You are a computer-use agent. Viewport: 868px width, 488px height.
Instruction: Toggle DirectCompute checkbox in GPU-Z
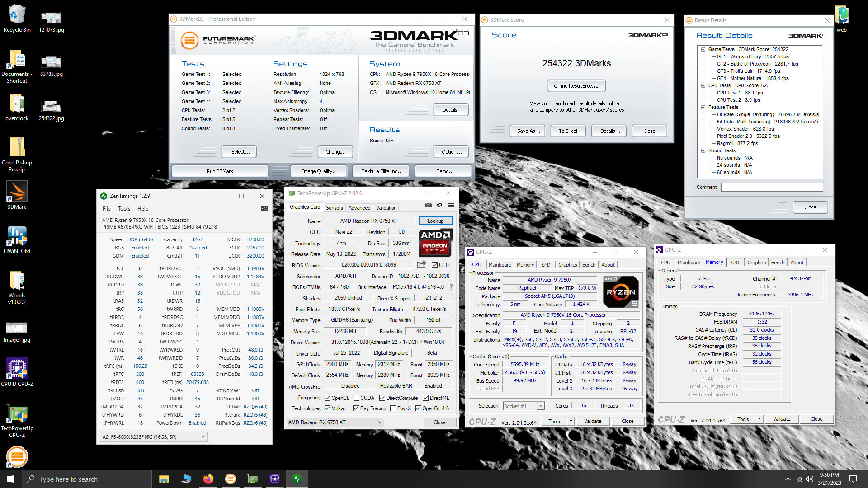[382, 398]
